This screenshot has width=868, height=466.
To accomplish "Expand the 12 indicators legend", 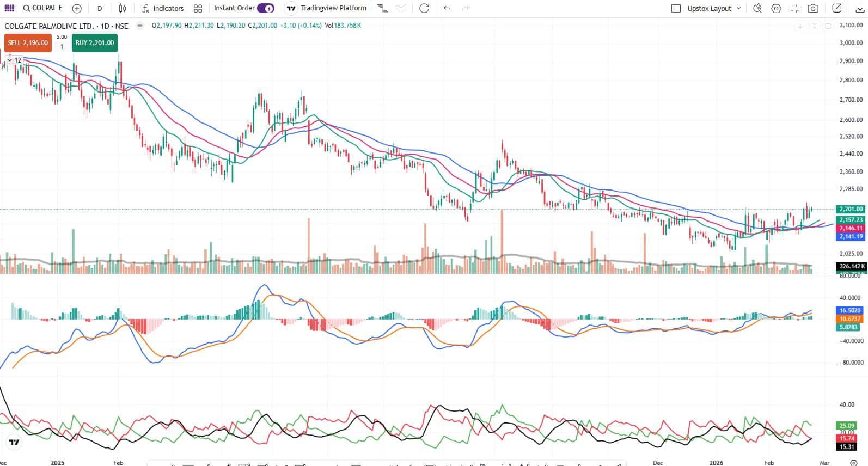I will click(14, 60).
